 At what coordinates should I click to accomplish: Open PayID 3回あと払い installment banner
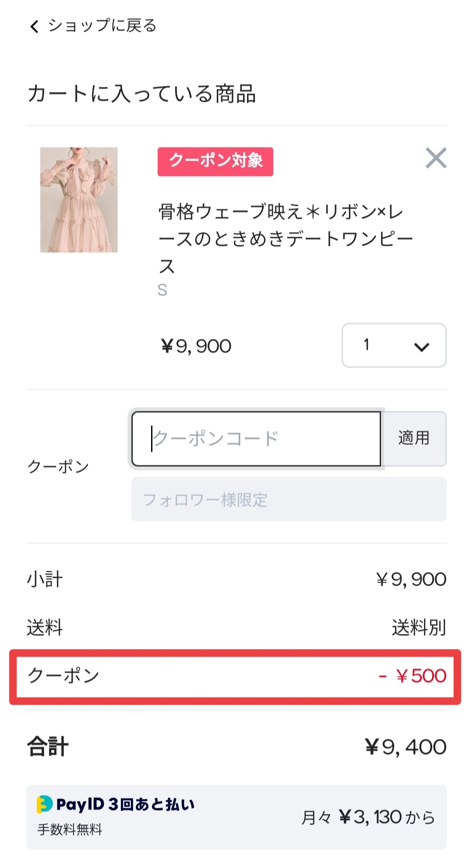[x=236, y=817]
